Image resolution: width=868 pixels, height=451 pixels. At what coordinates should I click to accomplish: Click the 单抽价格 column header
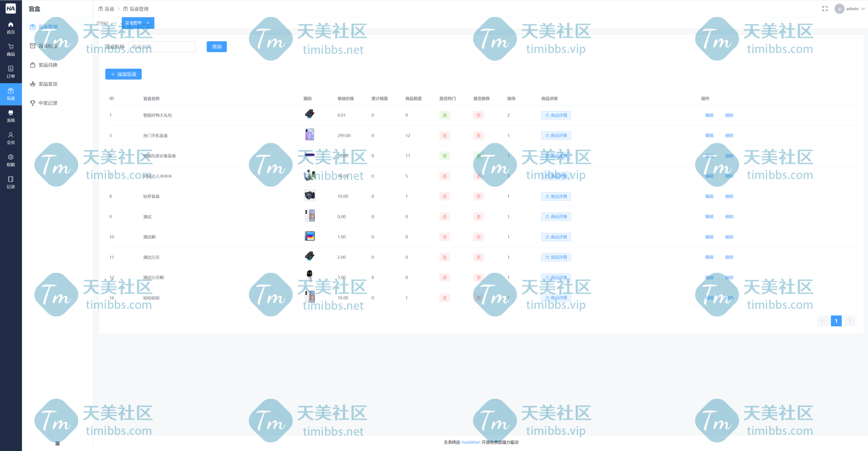pyautogui.click(x=345, y=98)
